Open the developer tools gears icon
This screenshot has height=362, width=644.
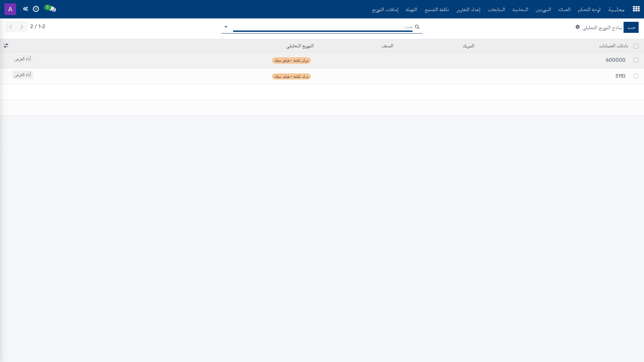coord(25,9)
